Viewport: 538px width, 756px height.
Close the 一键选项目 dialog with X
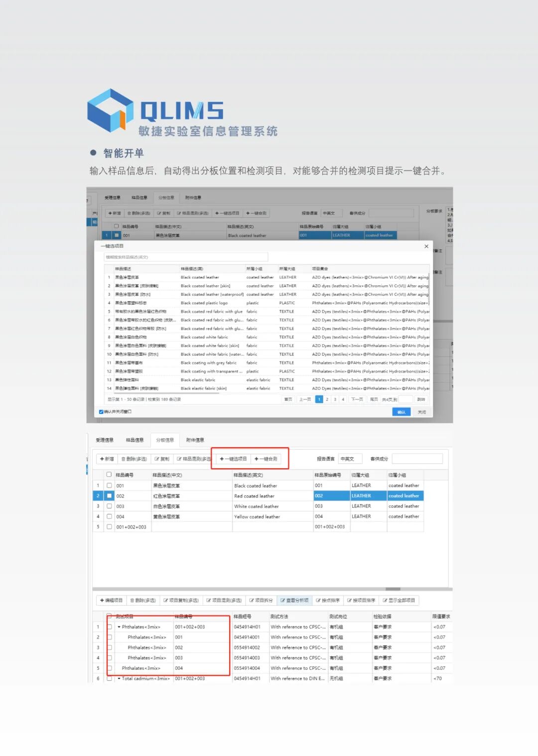[x=426, y=246]
